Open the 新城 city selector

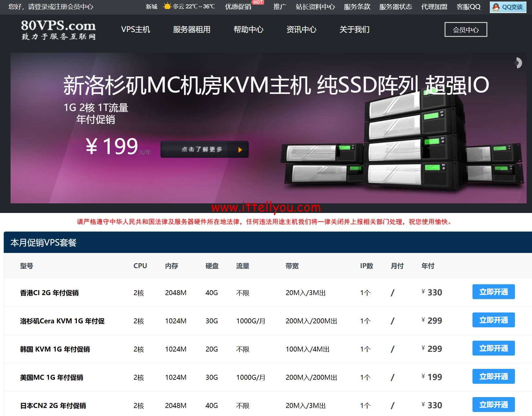tap(151, 7)
